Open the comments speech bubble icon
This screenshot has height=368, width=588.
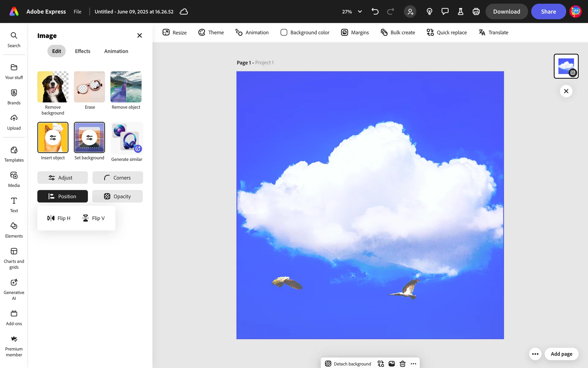(445, 12)
